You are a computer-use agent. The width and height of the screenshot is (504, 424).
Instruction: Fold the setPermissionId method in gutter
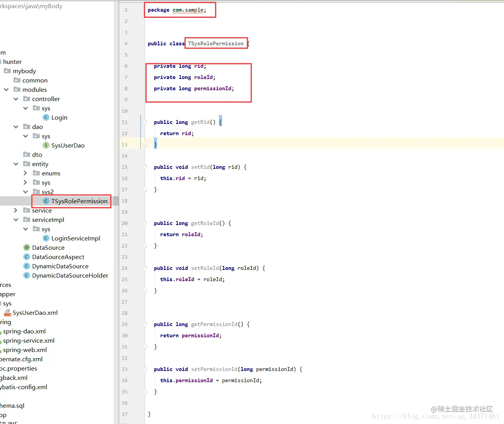pos(145,369)
